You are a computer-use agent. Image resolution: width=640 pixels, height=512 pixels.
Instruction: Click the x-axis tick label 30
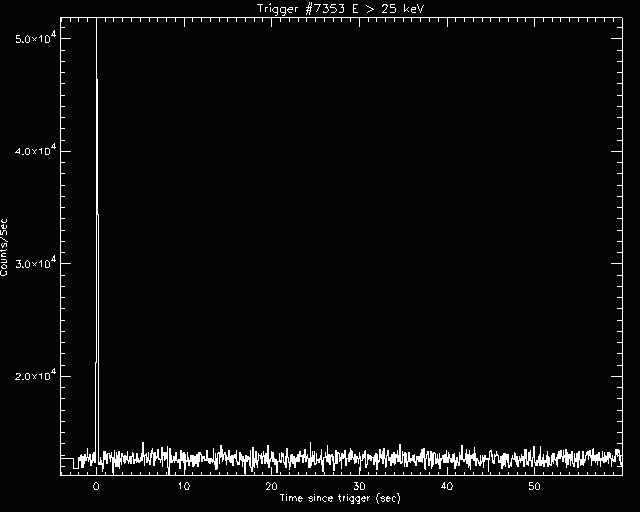pos(359,486)
